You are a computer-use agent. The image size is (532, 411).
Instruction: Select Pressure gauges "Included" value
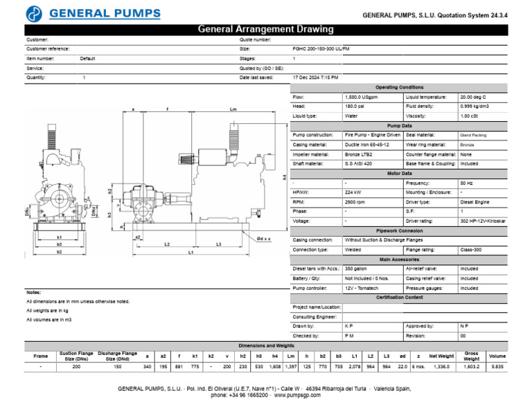(x=469, y=289)
